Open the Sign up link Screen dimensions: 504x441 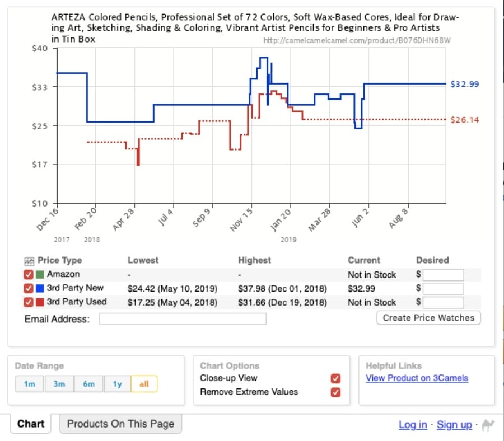pos(454,425)
